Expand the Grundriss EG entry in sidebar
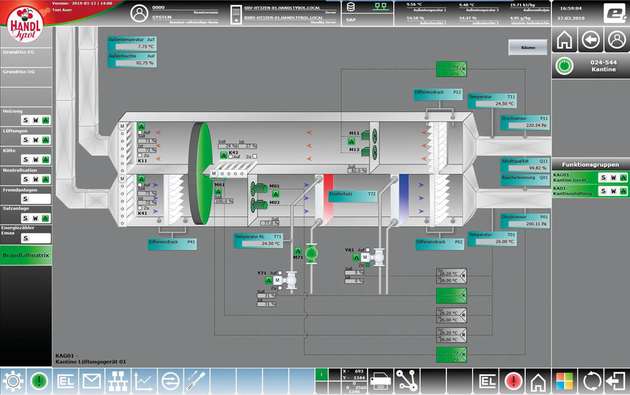The image size is (630, 395). tap(26, 52)
